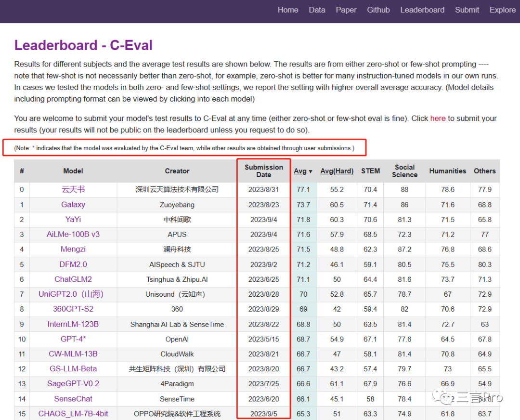Viewport: 520px width, 420px height.
Task: View YaYi model details
Action: [x=73, y=220]
